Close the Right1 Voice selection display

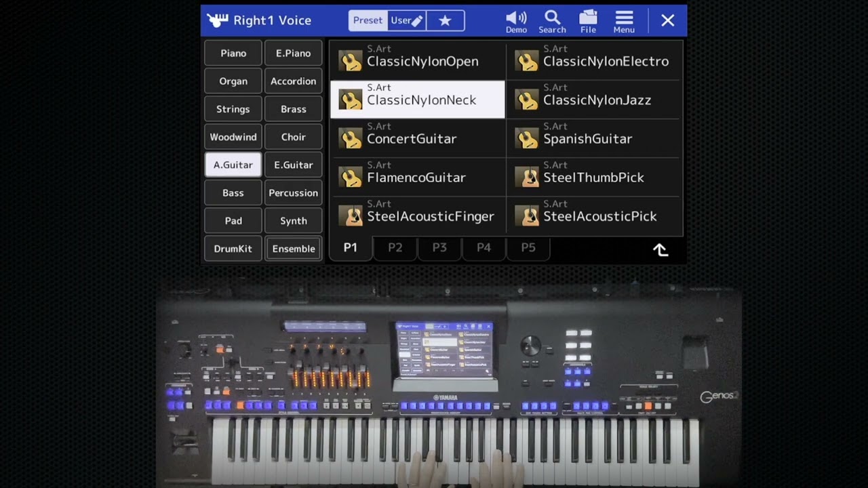click(668, 20)
